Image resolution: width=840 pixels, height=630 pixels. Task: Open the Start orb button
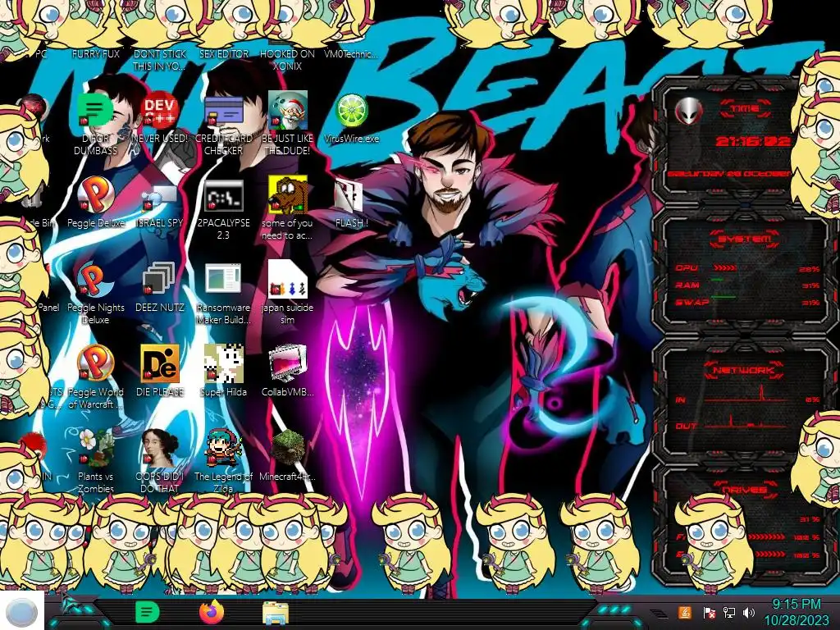(21, 611)
